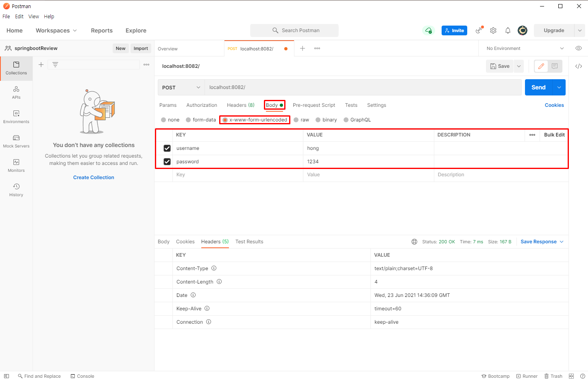
Task: Expand the Workspaces dropdown
Action: pos(56,30)
